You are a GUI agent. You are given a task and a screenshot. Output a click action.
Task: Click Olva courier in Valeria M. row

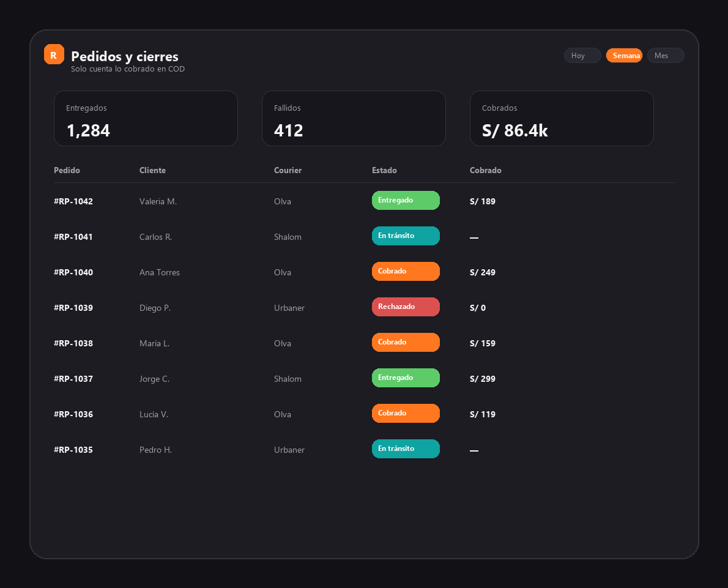click(282, 201)
